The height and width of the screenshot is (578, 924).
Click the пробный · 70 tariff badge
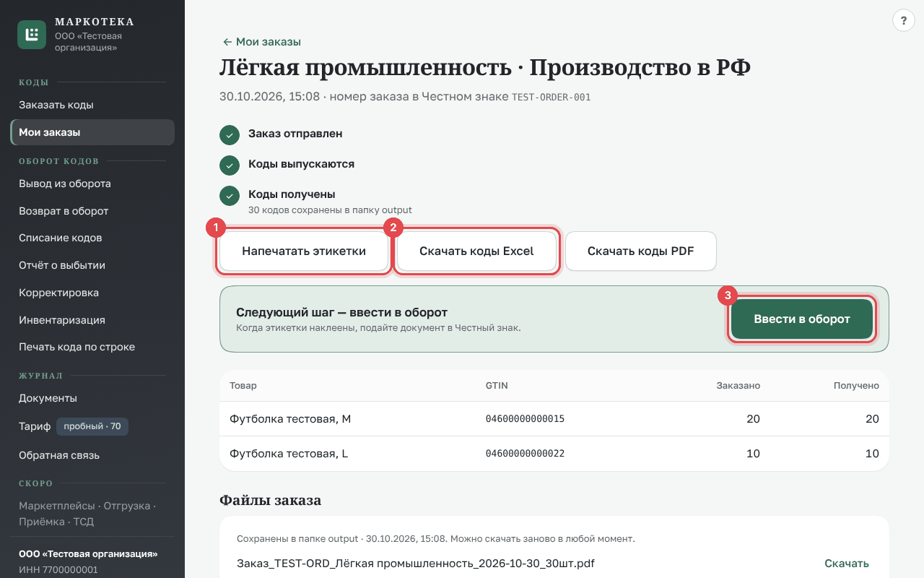coord(92,427)
